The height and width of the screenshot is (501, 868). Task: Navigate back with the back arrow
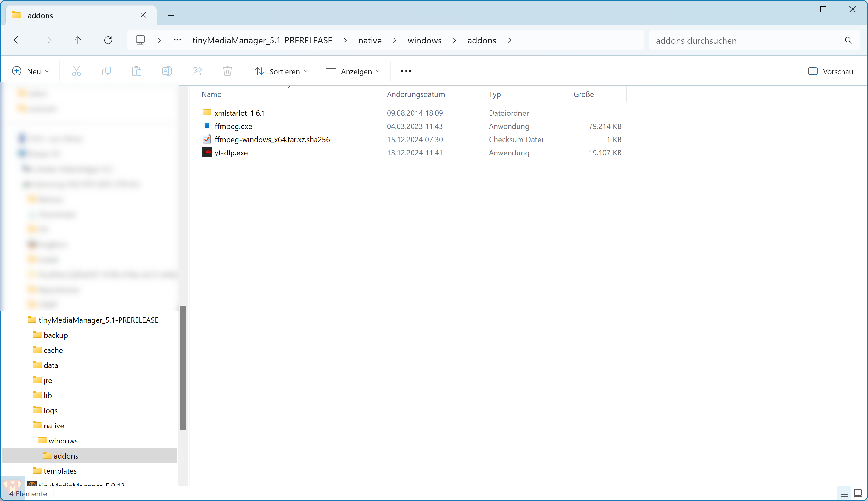pyautogui.click(x=18, y=40)
